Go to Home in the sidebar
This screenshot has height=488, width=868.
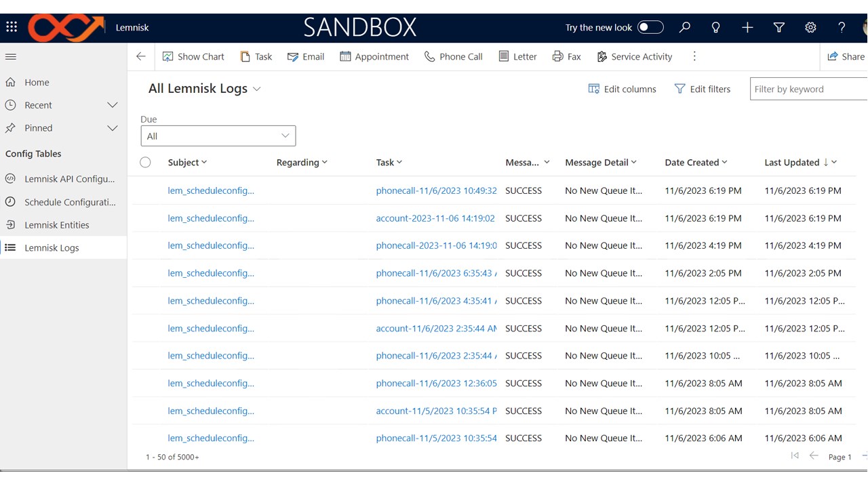pos(37,82)
